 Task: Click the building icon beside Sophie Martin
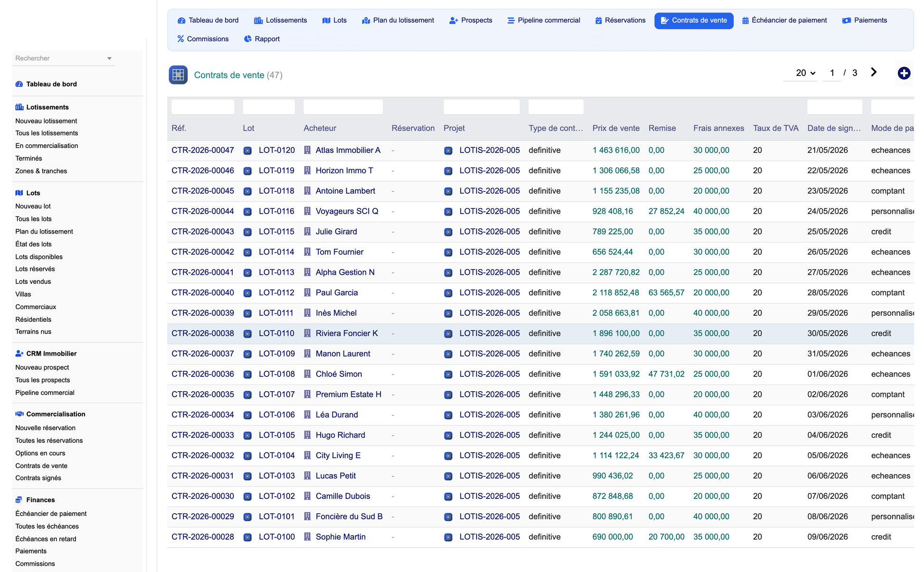point(307,537)
